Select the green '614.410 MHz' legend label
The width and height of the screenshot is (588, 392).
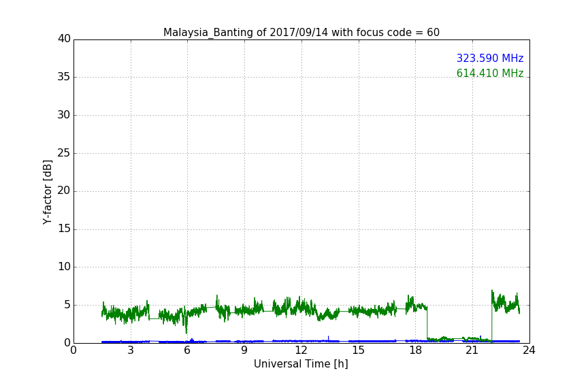(x=490, y=73)
